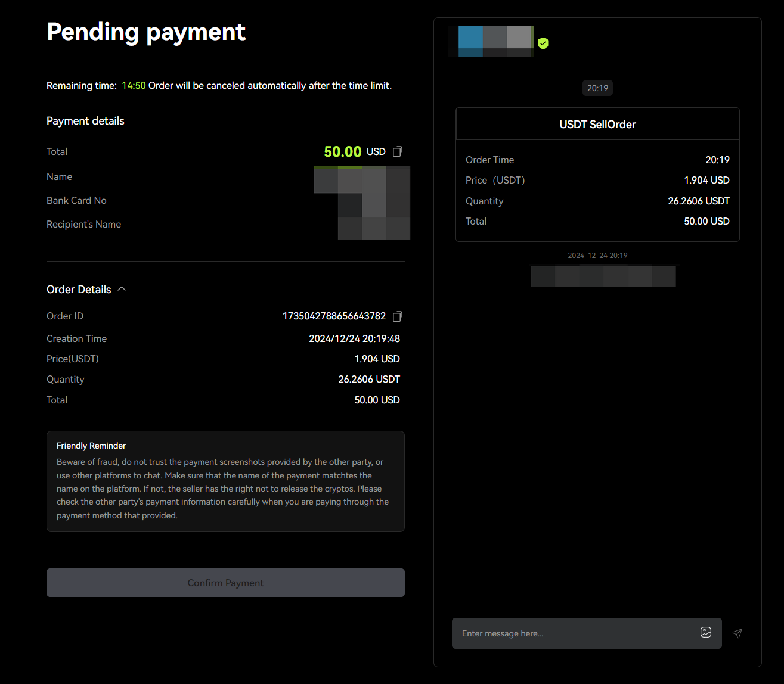Open the counterparty's avatar in chat header
The height and width of the screenshot is (684, 784).
[x=495, y=41]
